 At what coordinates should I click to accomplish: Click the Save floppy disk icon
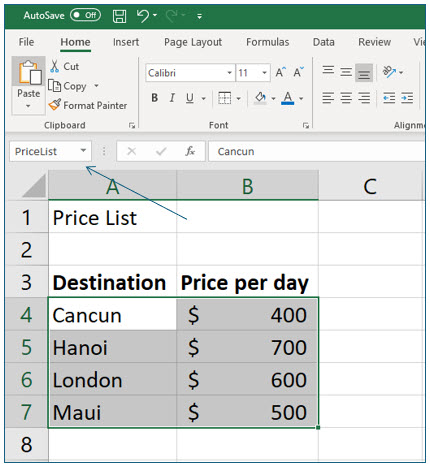point(119,16)
